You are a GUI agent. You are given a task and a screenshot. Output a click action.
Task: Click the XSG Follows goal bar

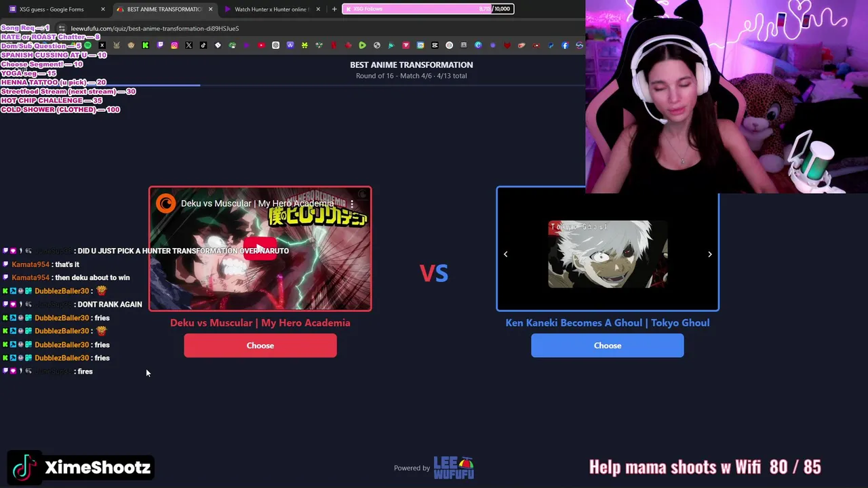[x=429, y=9]
